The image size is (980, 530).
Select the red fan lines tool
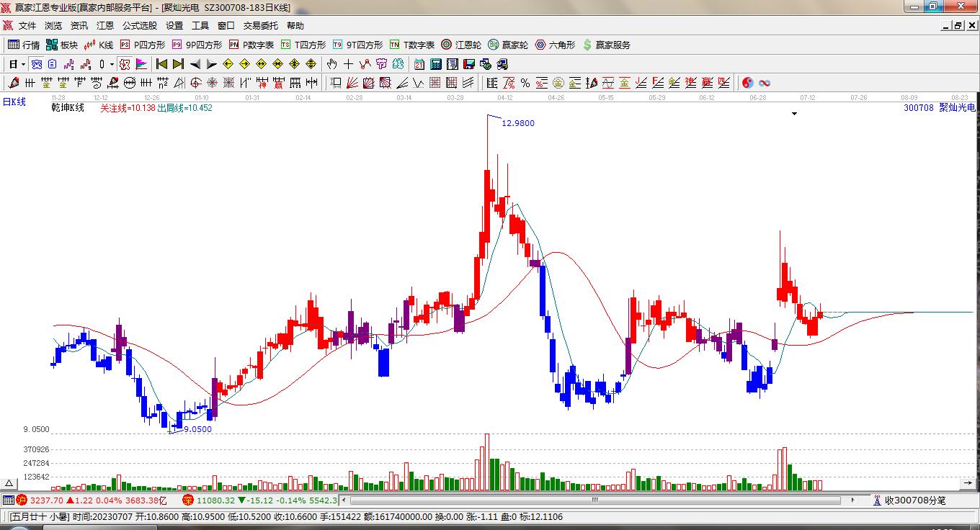(x=352, y=83)
